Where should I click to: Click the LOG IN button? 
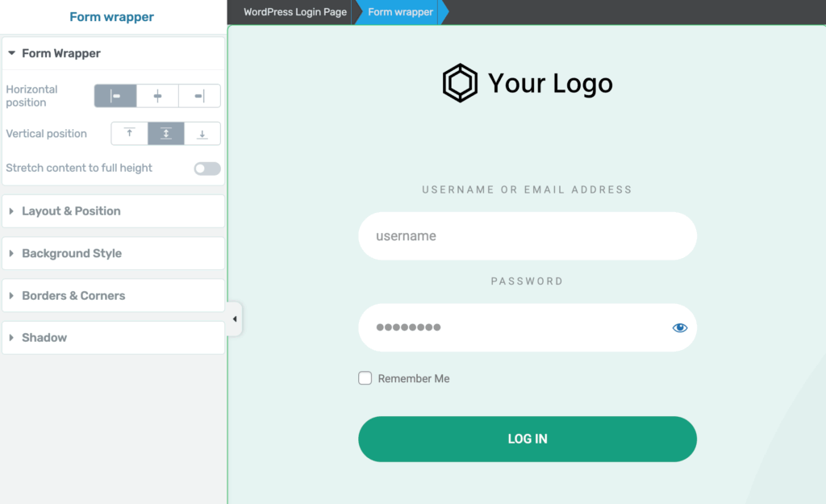click(528, 439)
